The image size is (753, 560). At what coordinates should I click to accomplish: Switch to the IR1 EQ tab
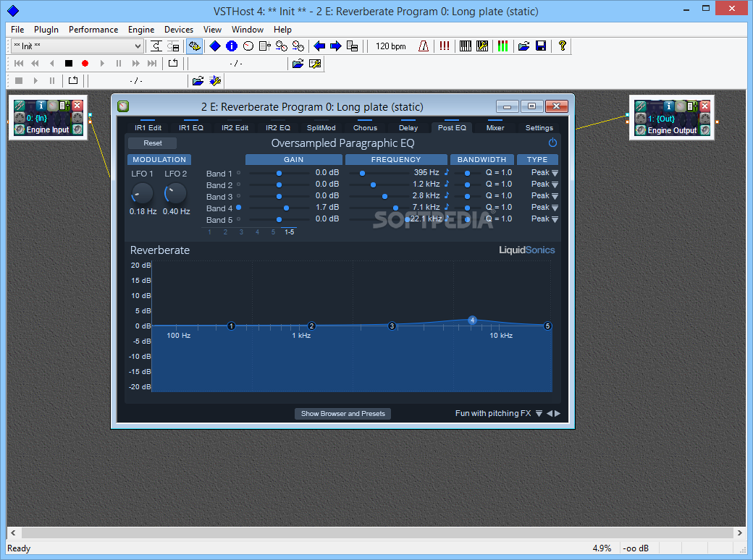click(x=191, y=127)
